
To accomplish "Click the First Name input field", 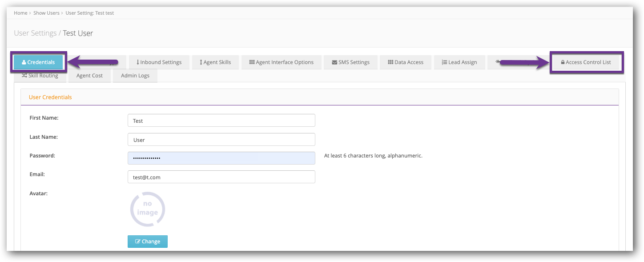I will [221, 121].
